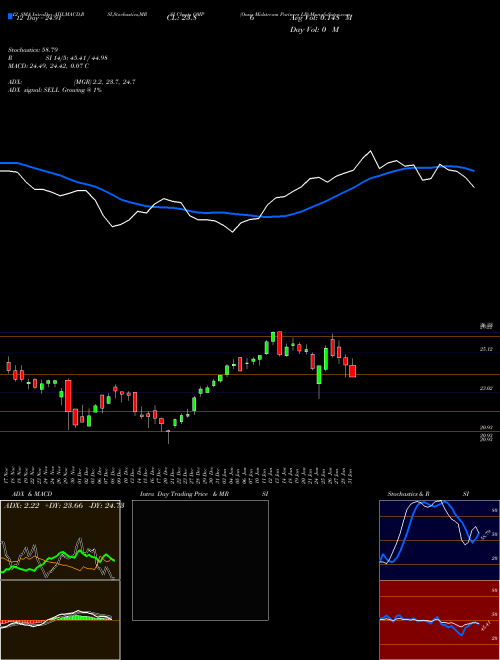This screenshot has width=500, height=660.
Task: Select the '12 Day = 24.91' label
Action: click(37, 18)
